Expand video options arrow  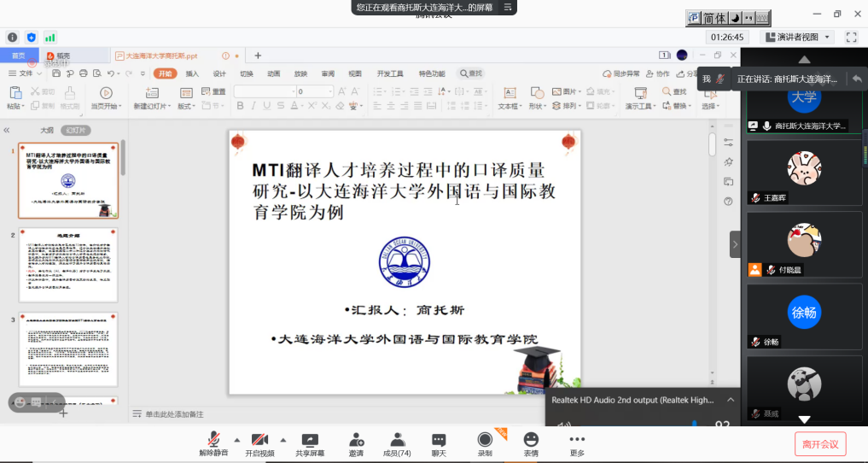pyautogui.click(x=283, y=440)
